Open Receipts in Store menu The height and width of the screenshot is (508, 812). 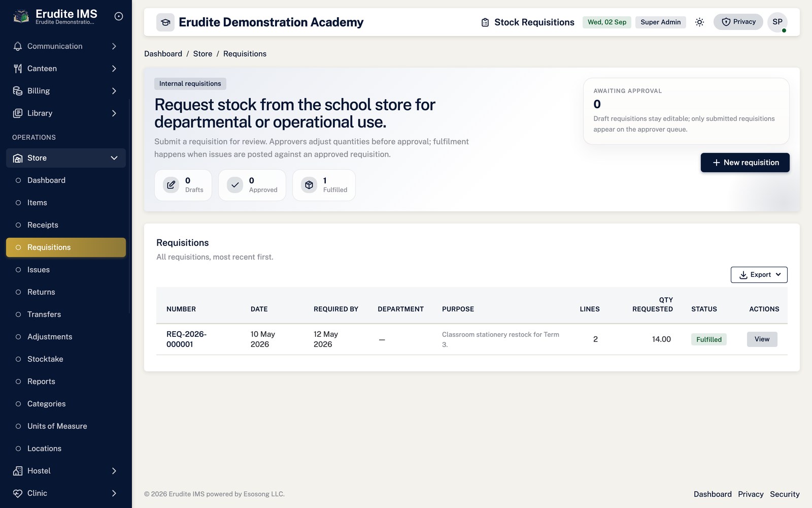pyautogui.click(x=66, y=225)
